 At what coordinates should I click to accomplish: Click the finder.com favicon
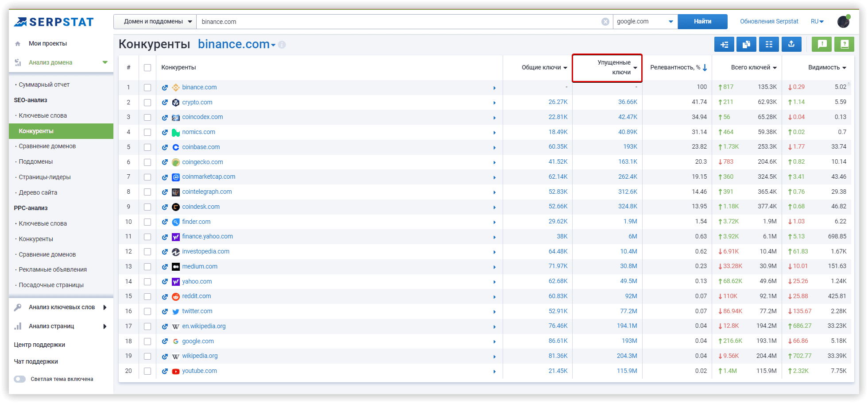click(176, 222)
